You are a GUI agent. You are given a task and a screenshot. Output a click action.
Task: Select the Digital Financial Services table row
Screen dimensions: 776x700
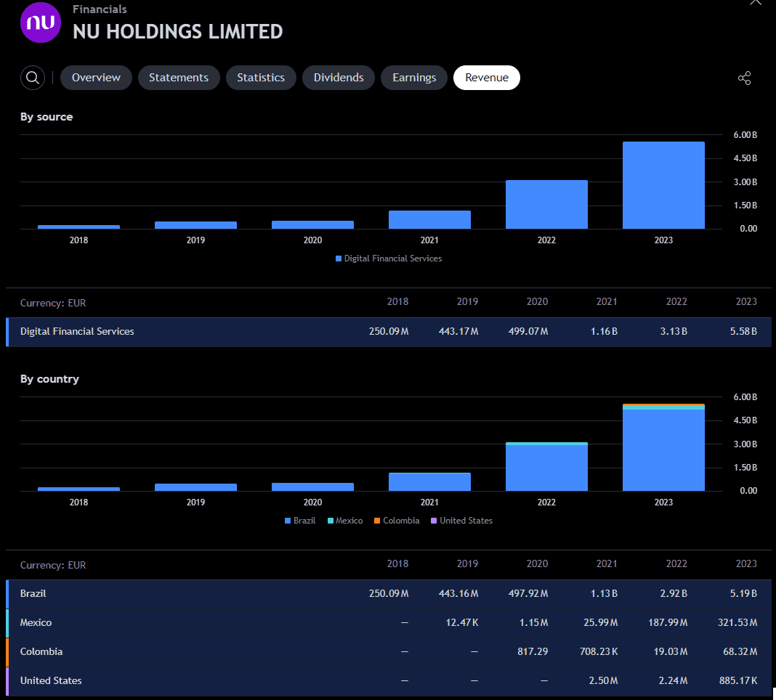coord(389,331)
